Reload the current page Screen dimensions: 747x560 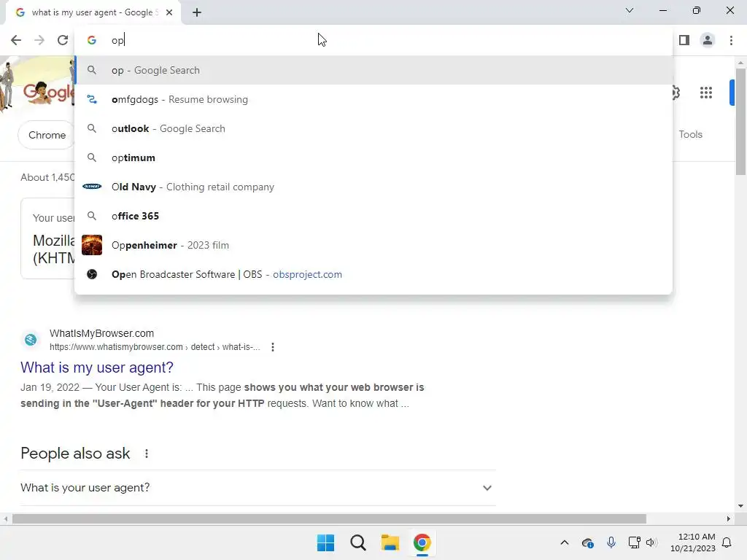click(63, 40)
